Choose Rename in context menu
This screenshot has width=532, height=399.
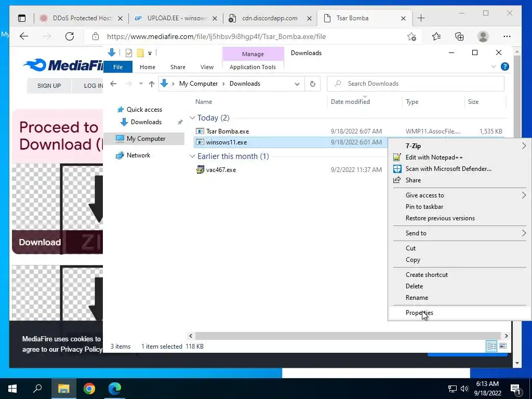click(459, 298)
